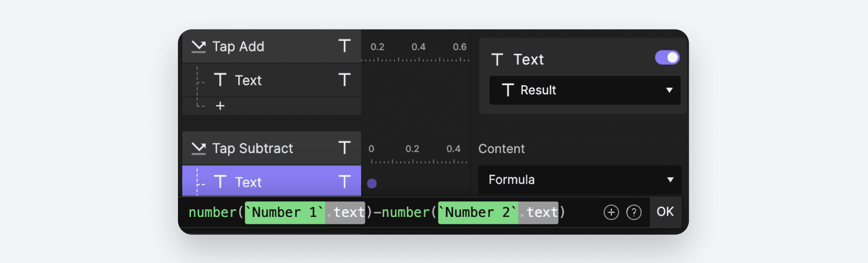The width and height of the screenshot is (868, 263).
Task: Expand the dropdown arrow next to Result
Action: pos(669,90)
